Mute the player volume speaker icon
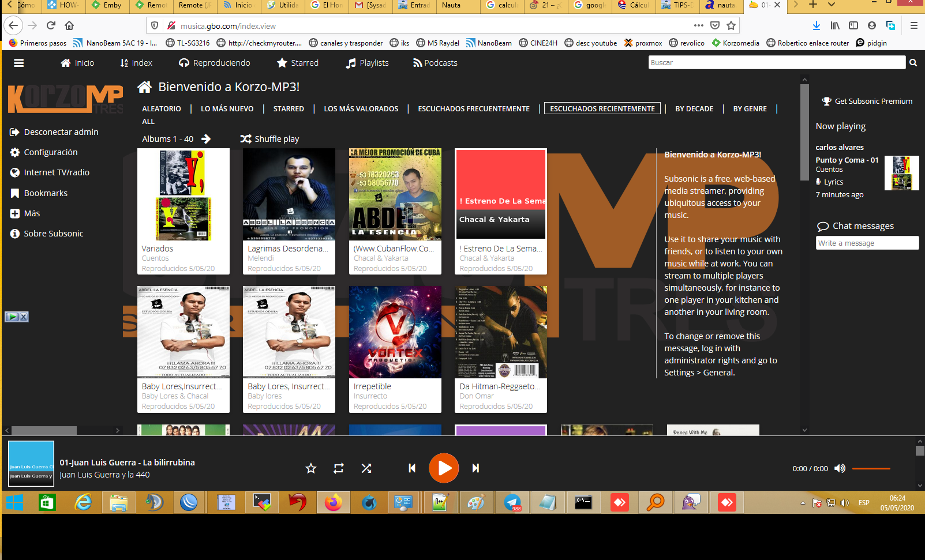The height and width of the screenshot is (560, 925). tap(840, 468)
